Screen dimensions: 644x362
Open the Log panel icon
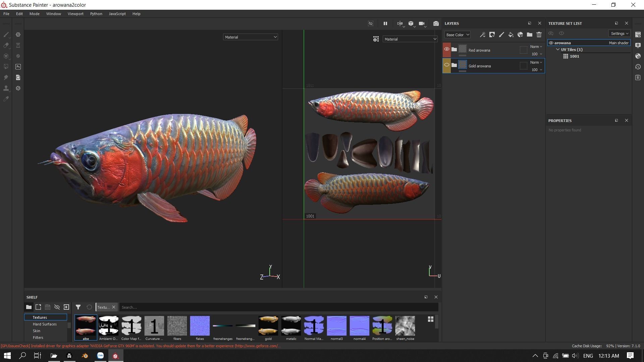(638, 77)
